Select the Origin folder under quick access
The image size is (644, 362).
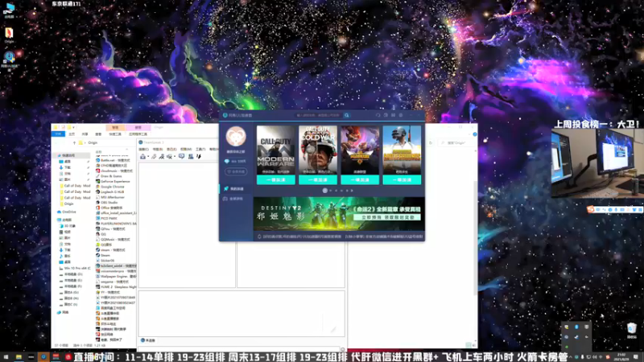coord(68,204)
